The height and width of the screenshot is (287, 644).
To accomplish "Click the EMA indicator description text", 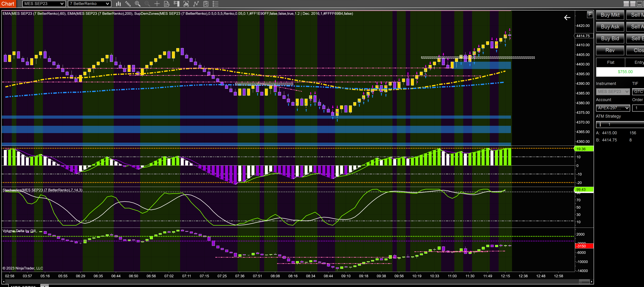I will (x=177, y=14).
